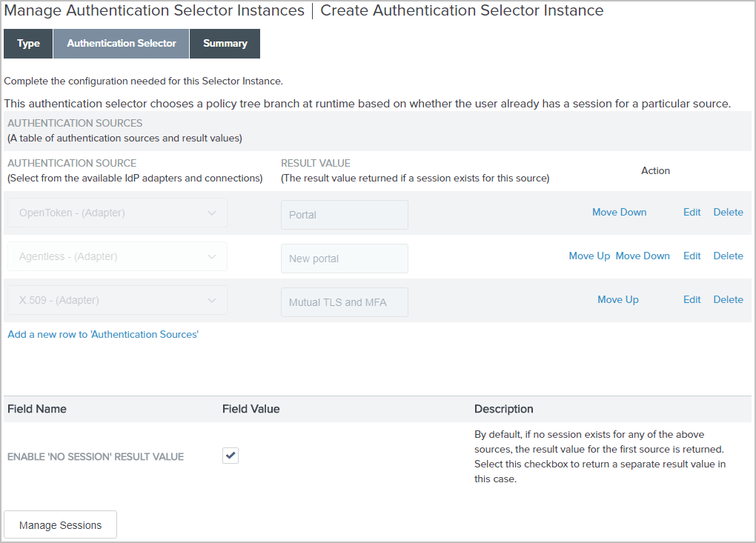The image size is (756, 543).
Task: Switch to the Type tab
Action: [x=27, y=43]
